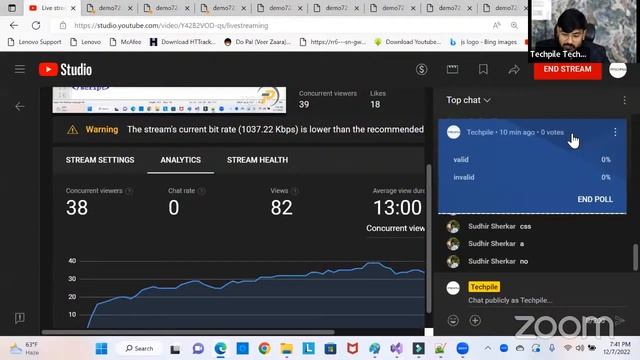This screenshot has width=640, height=360.
Task: Click the chat panel vertical scrollbar
Action: (x=636, y=257)
